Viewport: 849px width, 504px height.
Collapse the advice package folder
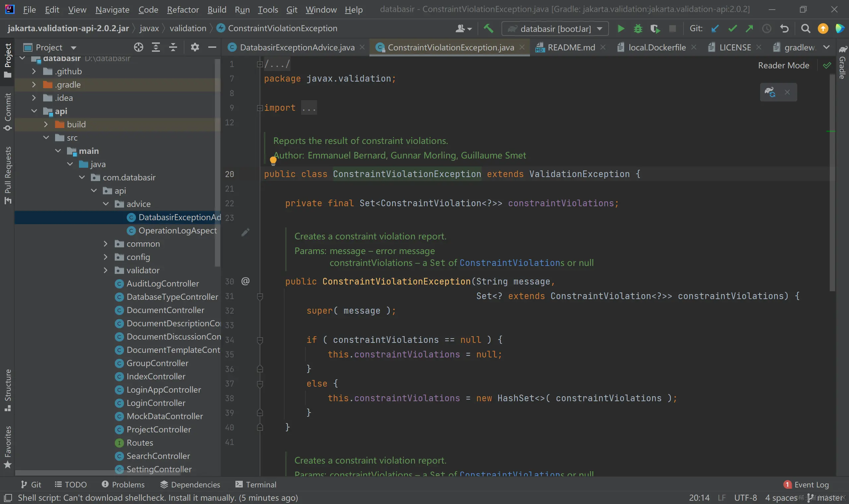(105, 204)
